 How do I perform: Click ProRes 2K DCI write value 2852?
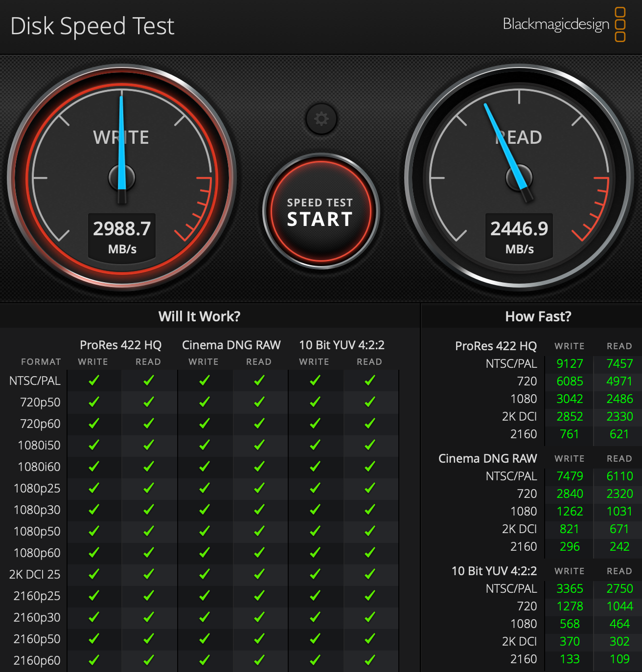click(570, 416)
